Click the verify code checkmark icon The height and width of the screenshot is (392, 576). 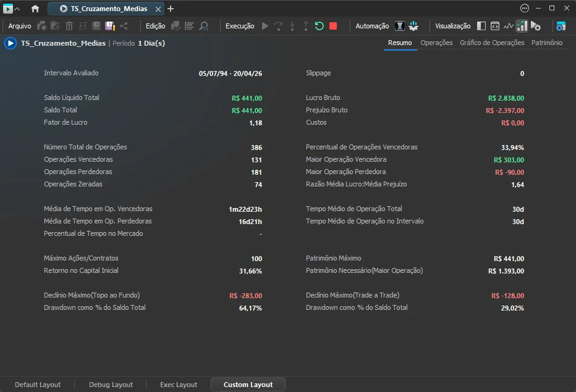click(176, 26)
